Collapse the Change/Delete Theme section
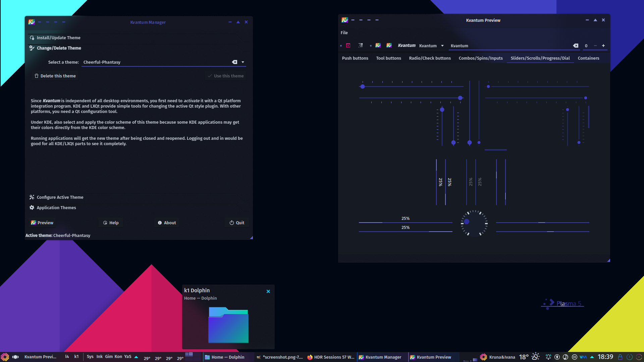Screen dimensions: 644x362 138,48
